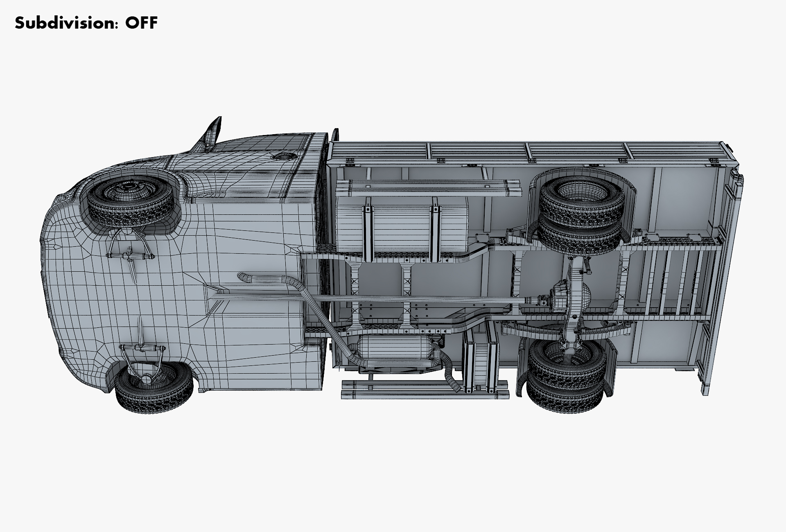Click the "Subdivision: OFF" label text

86,23
